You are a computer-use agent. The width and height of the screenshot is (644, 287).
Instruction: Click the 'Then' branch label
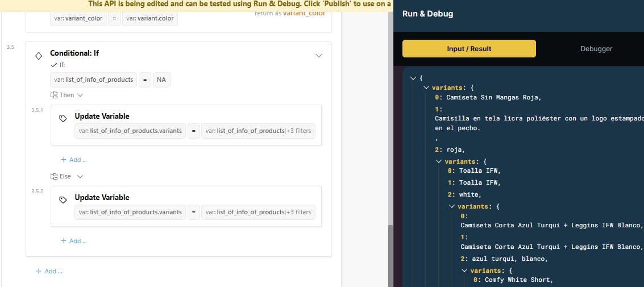[x=67, y=95]
